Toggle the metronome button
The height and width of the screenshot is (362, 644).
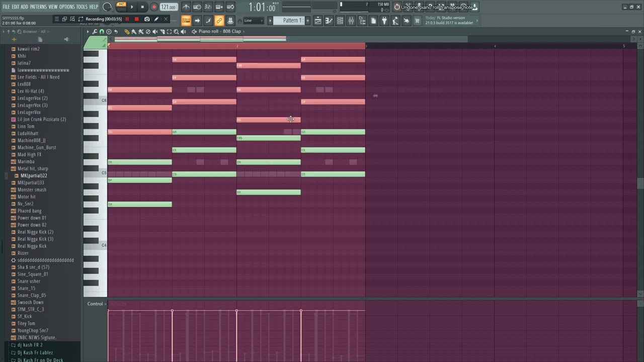(x=187, y=7)
